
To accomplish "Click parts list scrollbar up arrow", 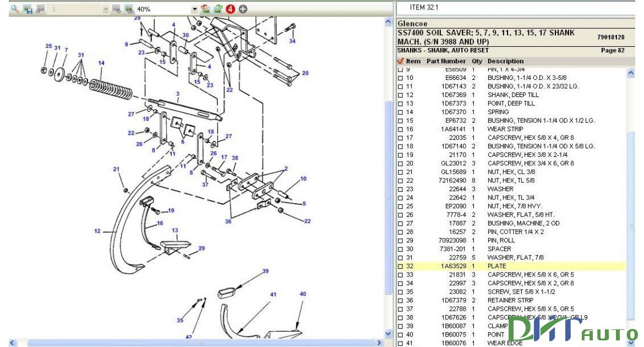I will [631, 73].
